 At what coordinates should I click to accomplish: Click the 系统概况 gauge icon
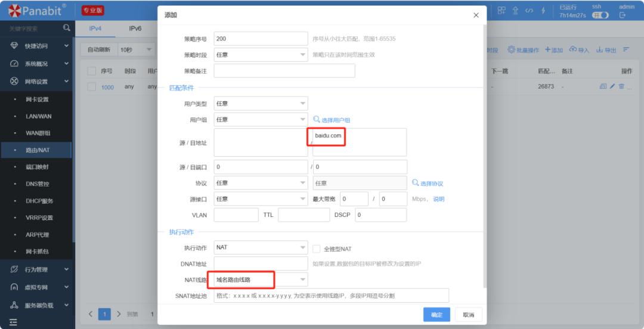(x=14, y=64)
